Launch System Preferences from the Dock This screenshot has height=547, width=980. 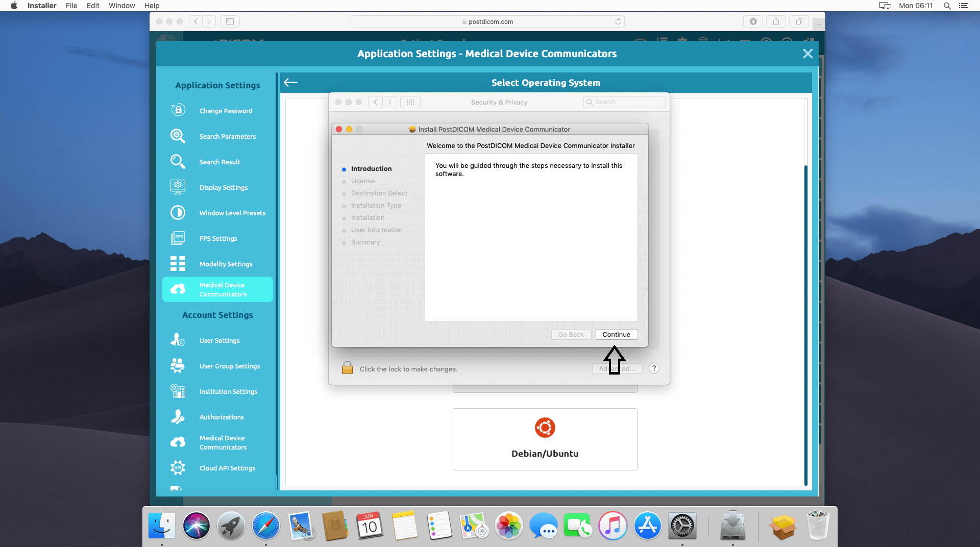click(682, 526)
